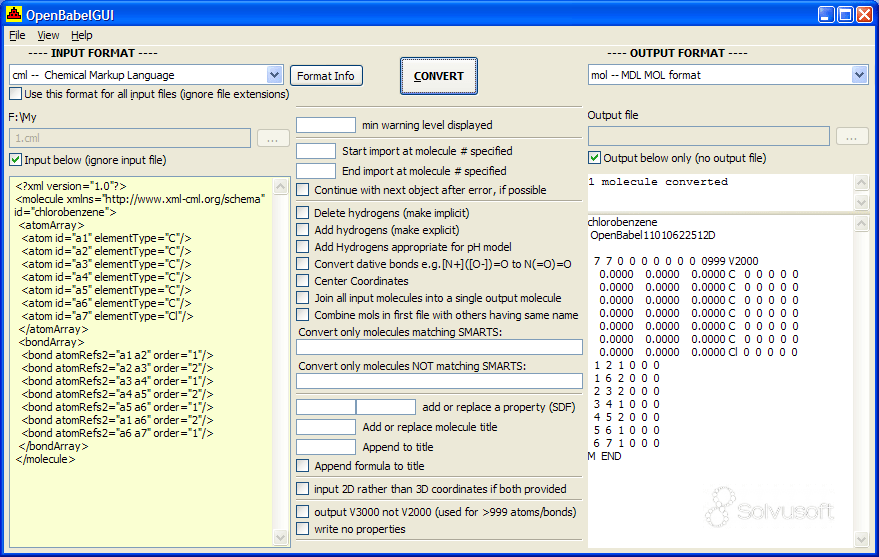
Task: Expand the output format dropdown
Action: coord(859,75)
